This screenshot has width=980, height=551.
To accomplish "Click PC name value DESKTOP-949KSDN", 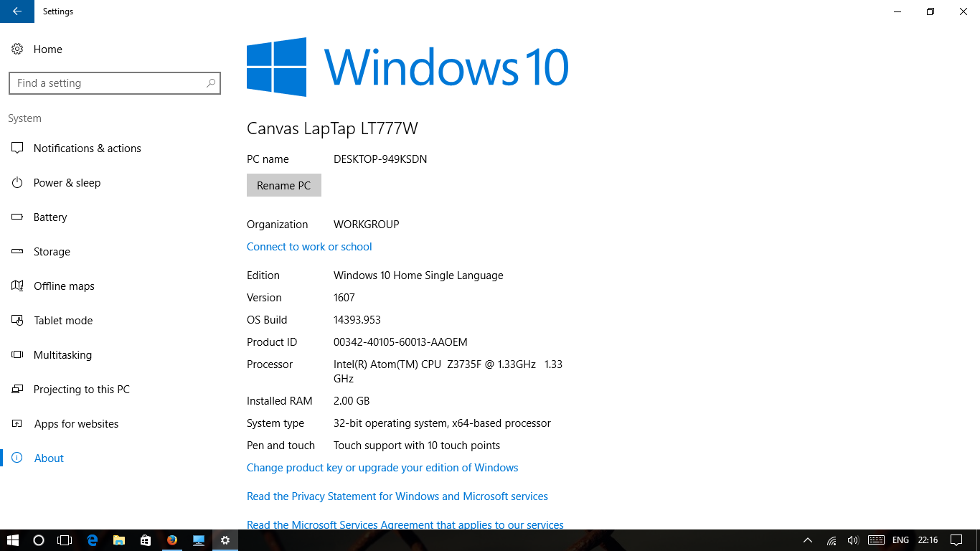I will click(380, 159).
